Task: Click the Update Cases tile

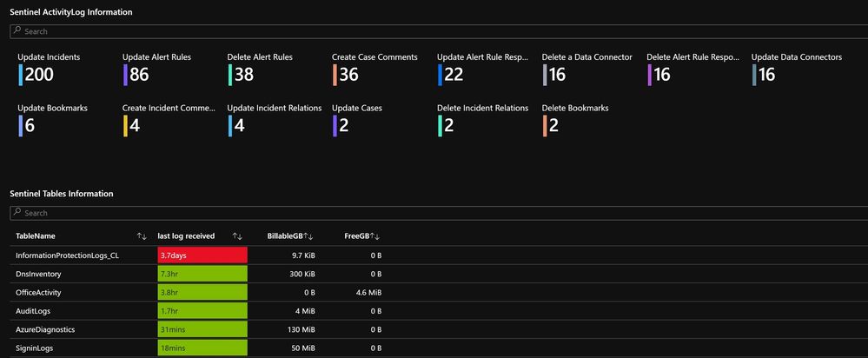Action: pos(357,120)
